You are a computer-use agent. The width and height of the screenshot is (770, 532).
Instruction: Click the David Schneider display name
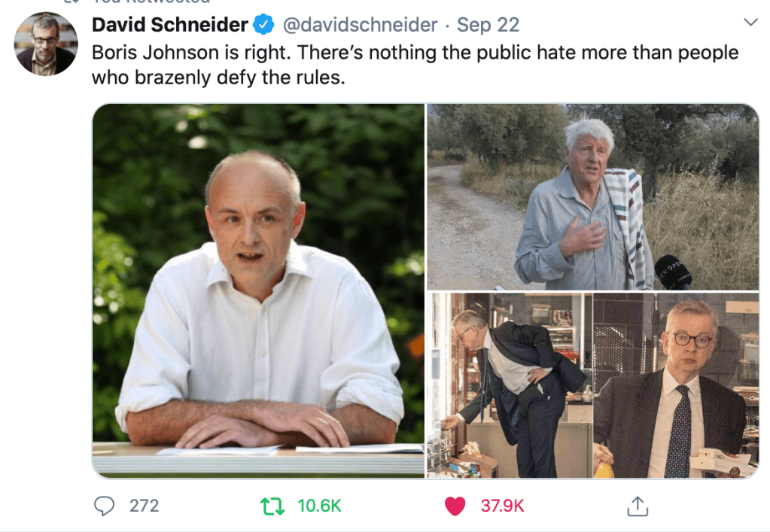(170, 25)
